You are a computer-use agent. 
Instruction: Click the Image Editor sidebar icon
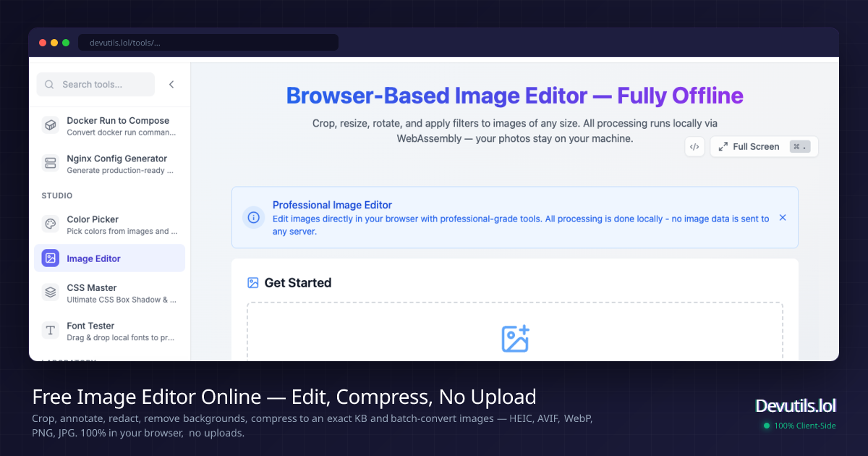[x=51, y=258]
